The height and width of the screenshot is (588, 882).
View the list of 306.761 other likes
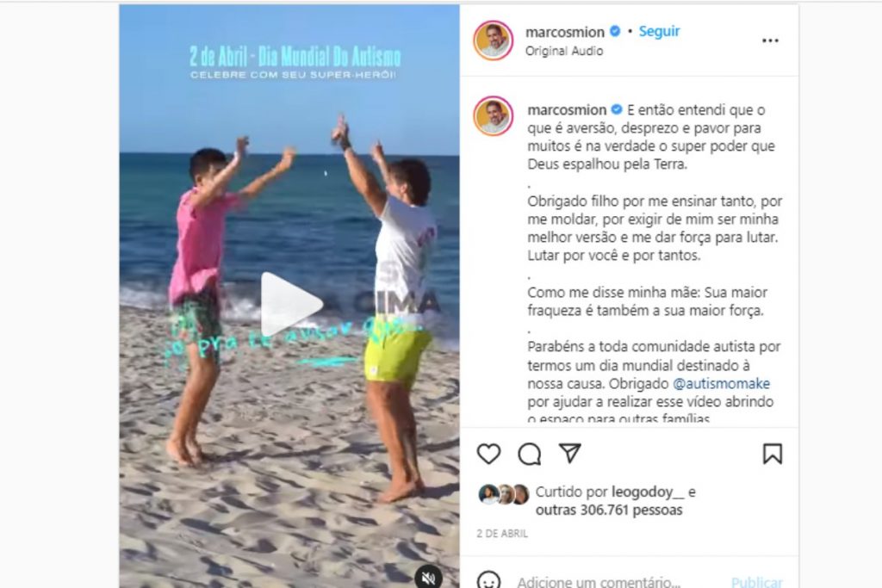[x=609, y=510]
